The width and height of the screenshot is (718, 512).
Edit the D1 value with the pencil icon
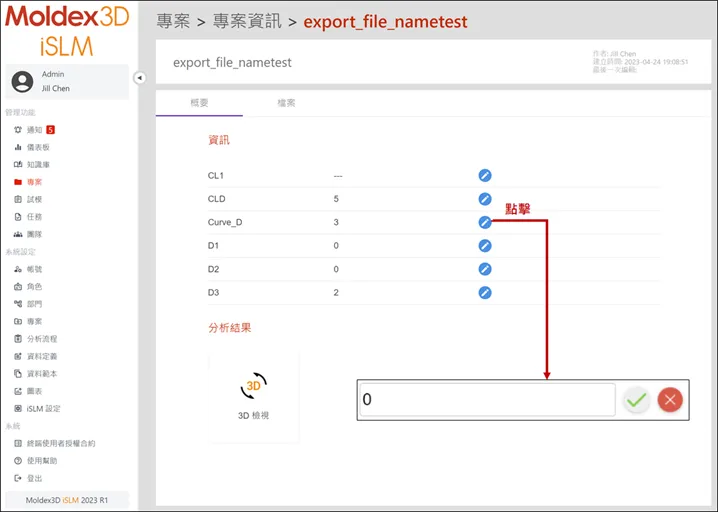(485, 245)
